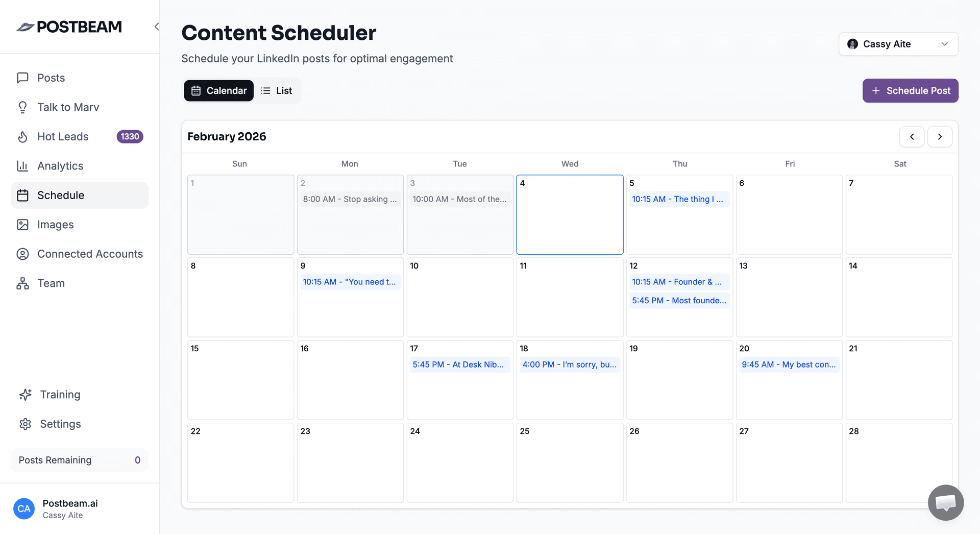Go to the next month
Viewport: 980px width, 534px height.
coord(940,137)
